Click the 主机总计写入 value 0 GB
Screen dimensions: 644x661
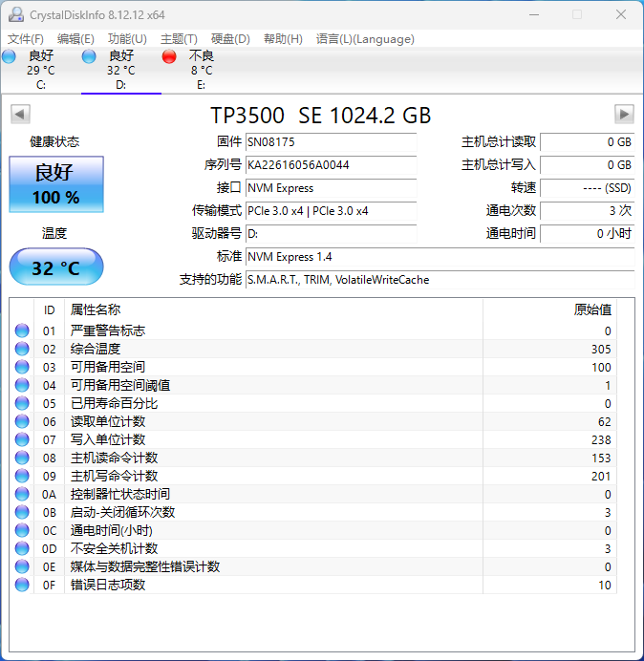click(587, 165)
